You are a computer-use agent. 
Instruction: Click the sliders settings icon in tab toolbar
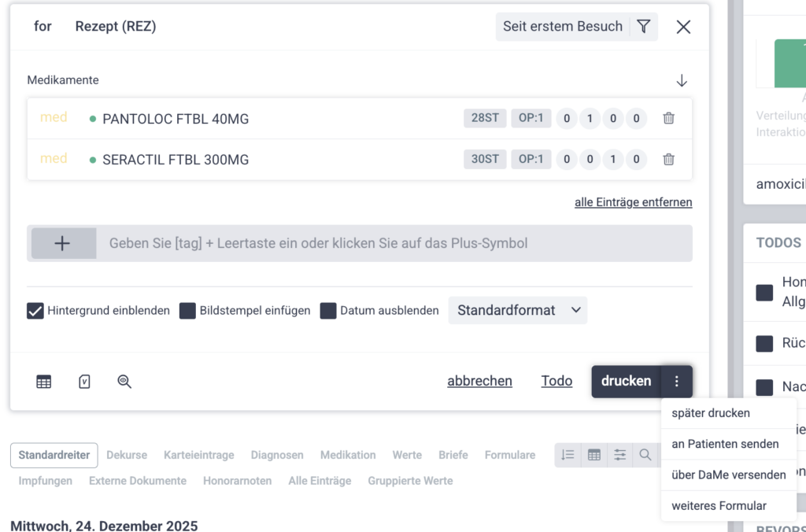pyautogui.click(x=620, y=455)
